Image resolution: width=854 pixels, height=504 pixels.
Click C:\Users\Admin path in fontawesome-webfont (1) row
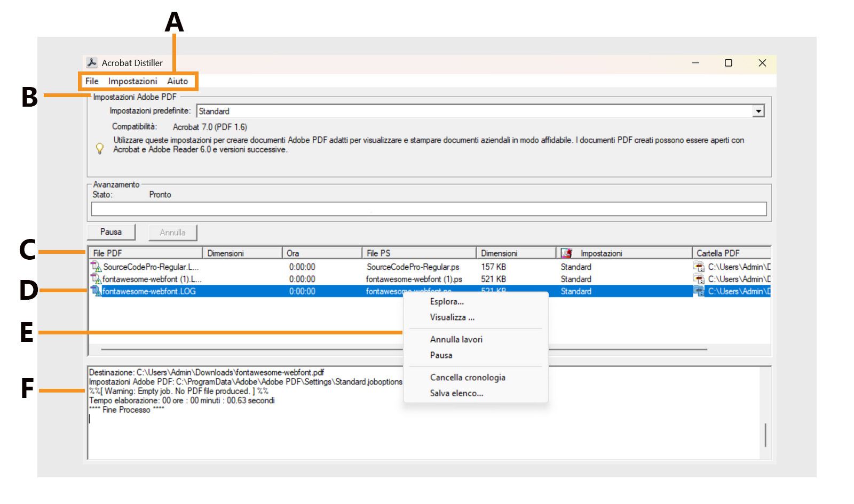739,279
